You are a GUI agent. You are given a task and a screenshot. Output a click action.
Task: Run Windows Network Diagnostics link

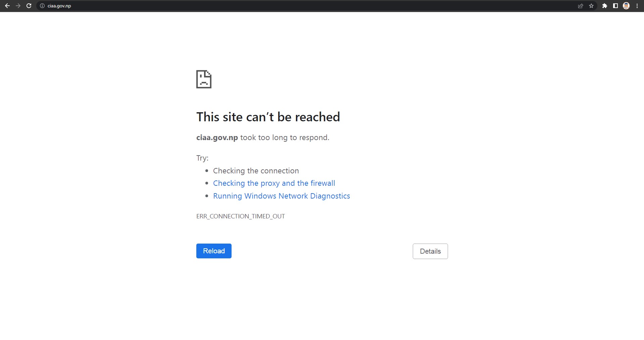coord(281,196)
